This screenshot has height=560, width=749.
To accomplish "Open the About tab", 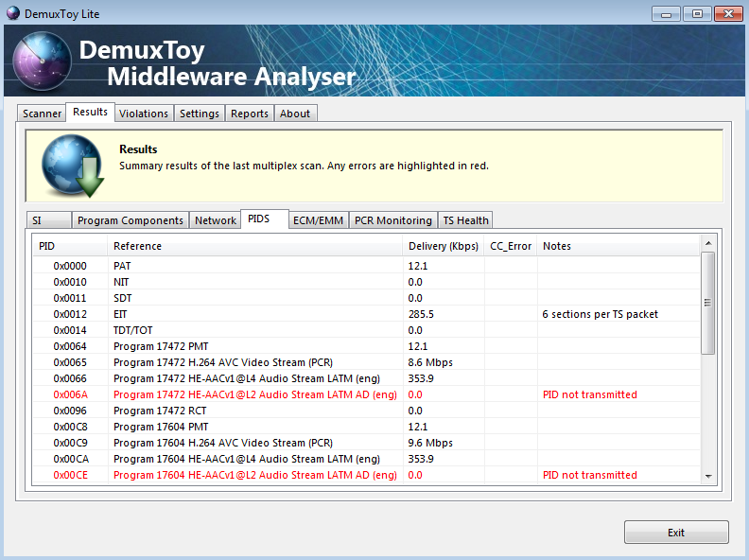I will pyautogui.click(x=295, y=114).
